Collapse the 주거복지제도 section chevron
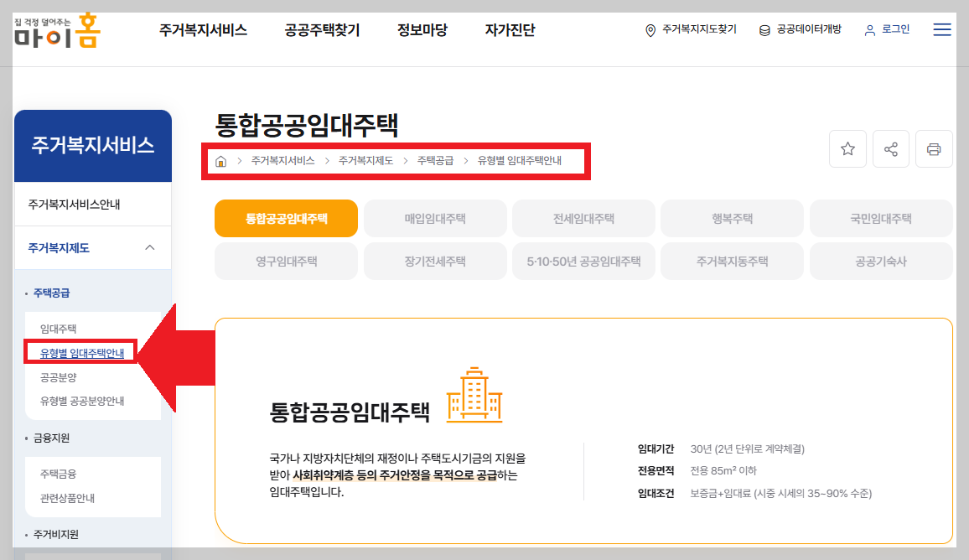 pos(150,247)
